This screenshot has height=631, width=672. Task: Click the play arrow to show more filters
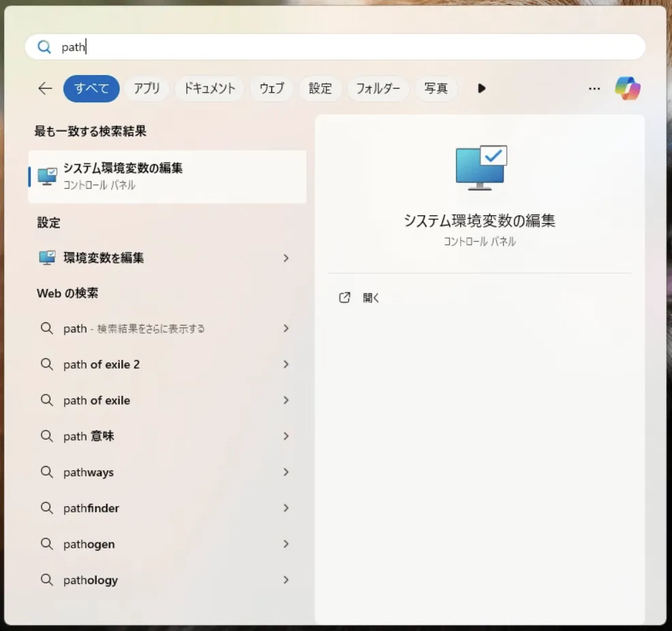tap(481, 89)
